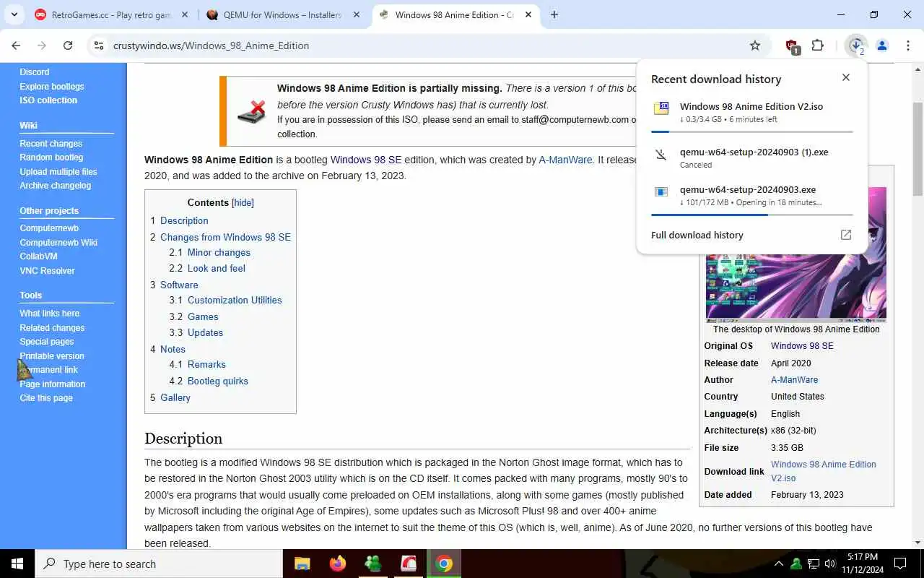This screenshot has height=578, width=924.
Task: Open CollabVM project link
Action: [38, 256]
